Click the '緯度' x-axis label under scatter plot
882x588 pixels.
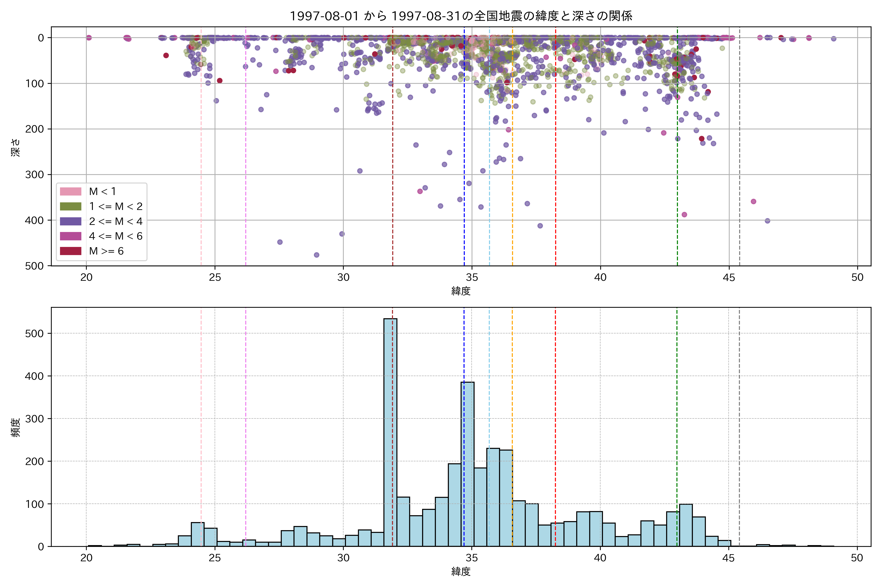(x=461, y=291)
